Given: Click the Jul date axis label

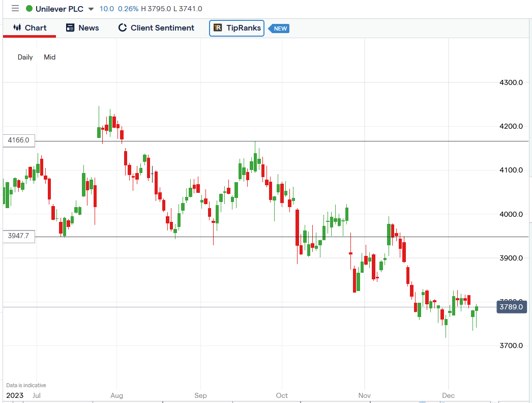Looking at the screenshot, I should pyautogui.click(x=37, y=395).
